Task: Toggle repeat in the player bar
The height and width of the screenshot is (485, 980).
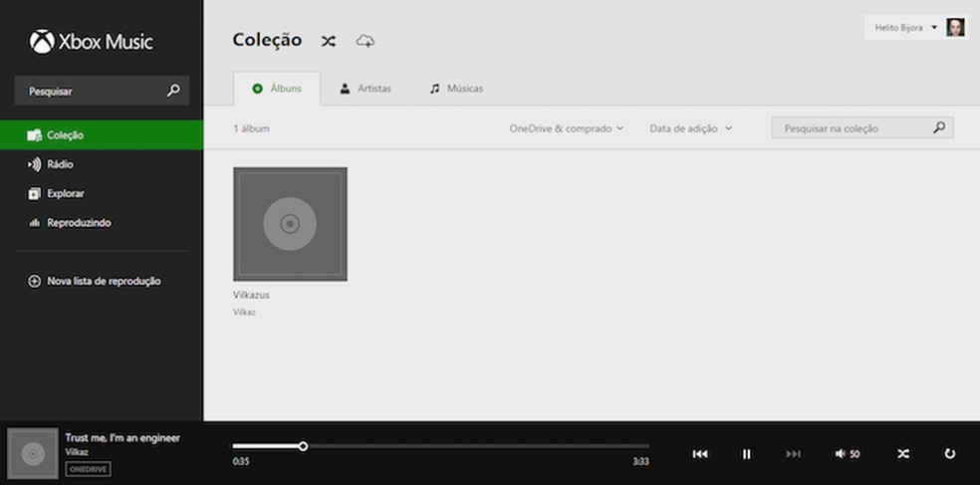Action: pyautogui.click(x=949, y=454)
